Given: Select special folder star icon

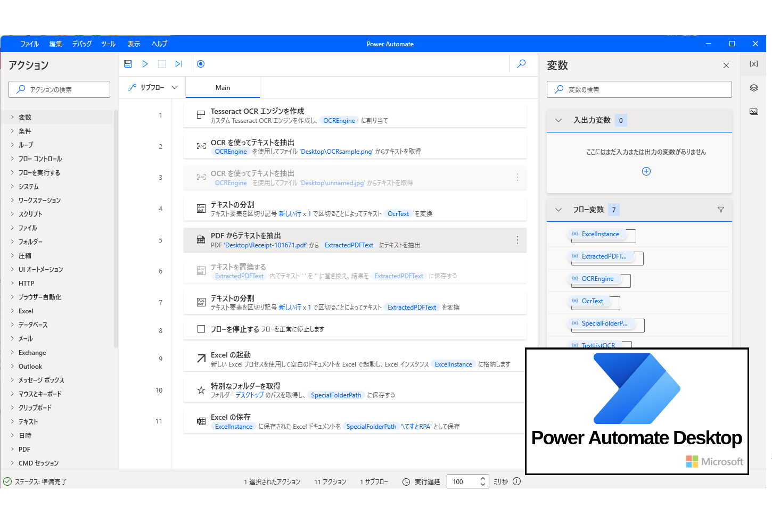Looking at the screenshot, I should 201,390.
